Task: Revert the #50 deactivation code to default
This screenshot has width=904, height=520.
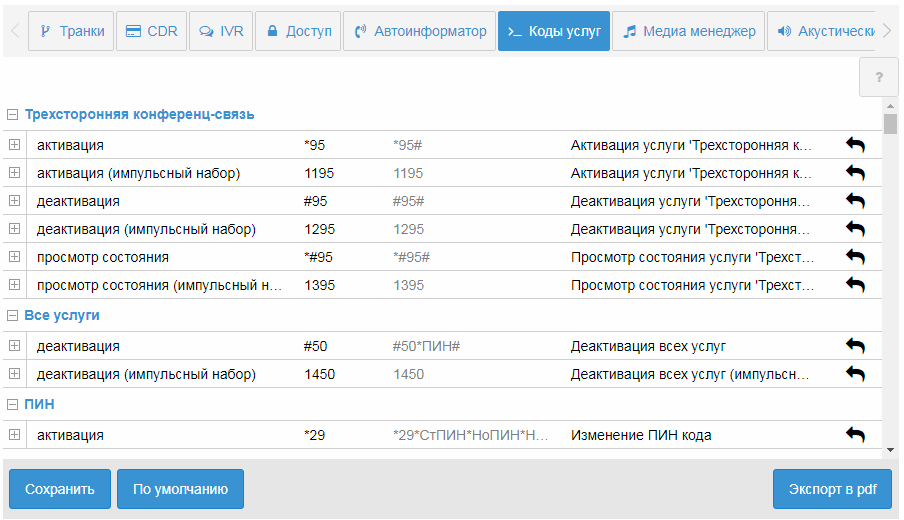Action: pyautogui.click(x=855, y=346)
